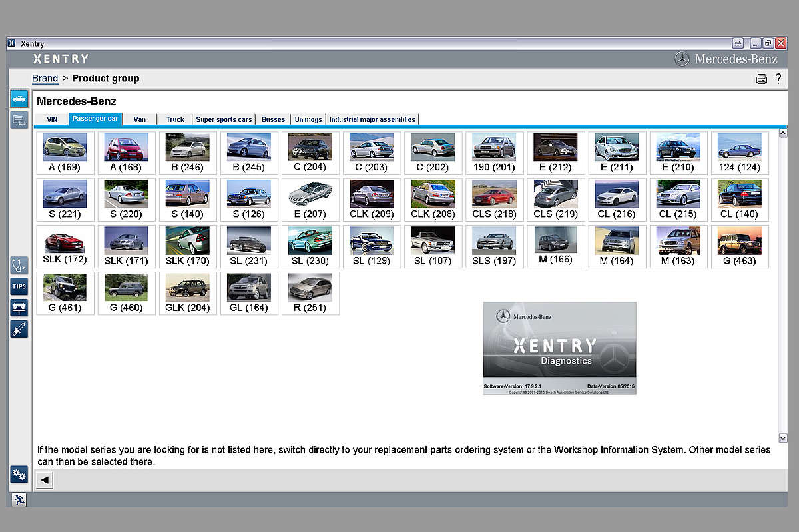Open the stethoscope diagnosis icon
This screenshot has width=799, height=532.
point(19,265)
